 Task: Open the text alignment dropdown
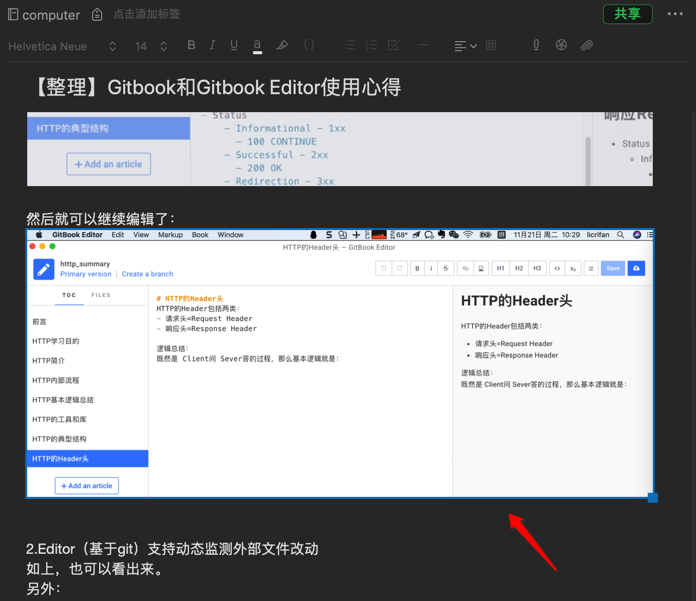tap(465, 46)
